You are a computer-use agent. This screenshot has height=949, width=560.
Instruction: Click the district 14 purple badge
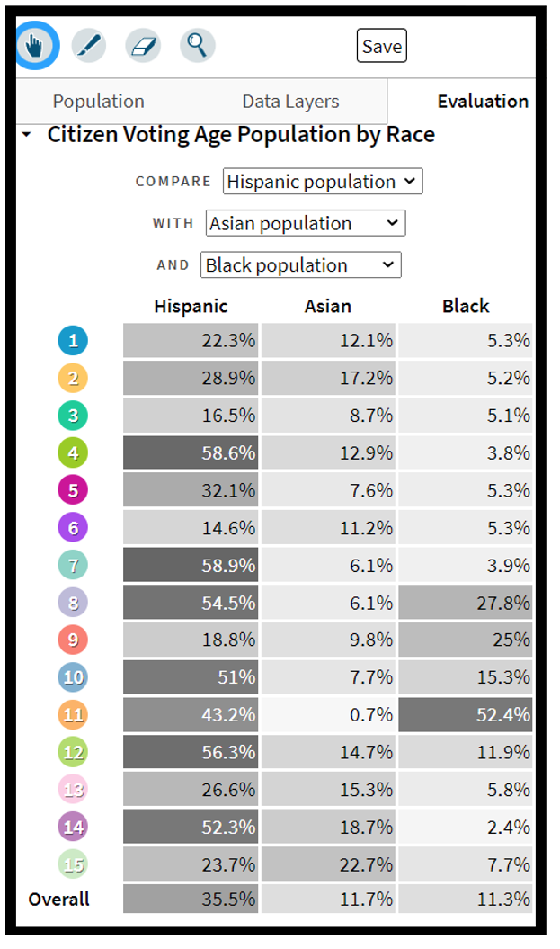click(x=74, y=828)
